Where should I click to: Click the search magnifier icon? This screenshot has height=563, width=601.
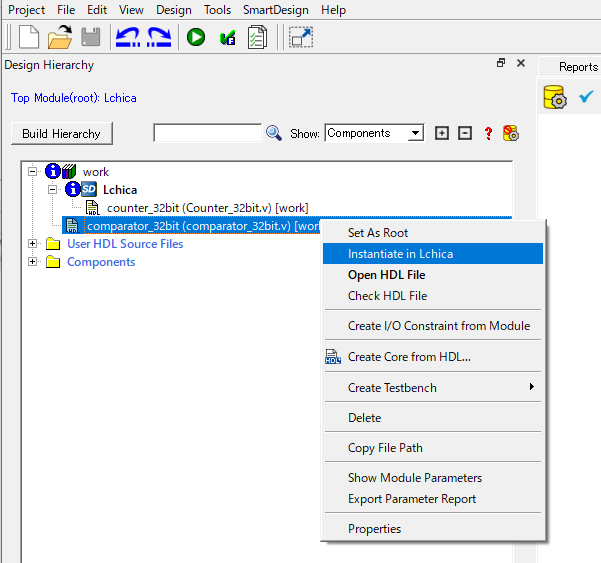click(274, 133)
